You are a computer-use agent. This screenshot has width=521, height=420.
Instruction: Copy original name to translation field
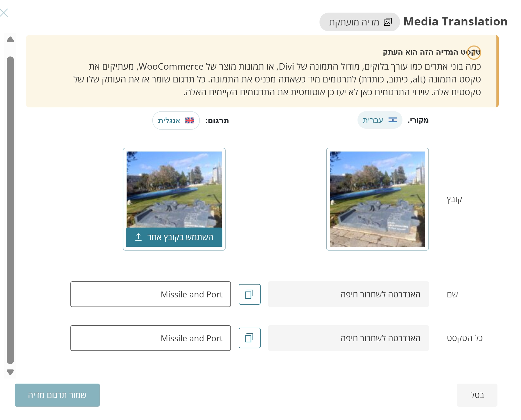point(249,294)
